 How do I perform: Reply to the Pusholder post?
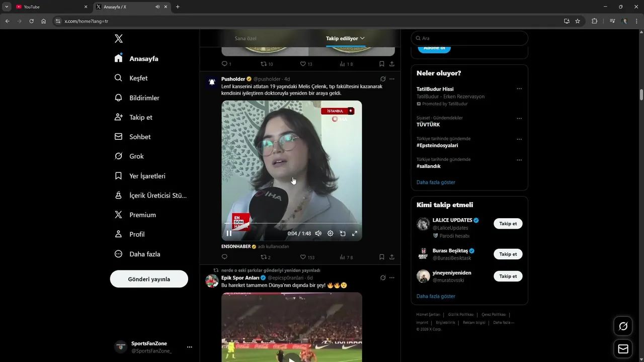224,257
